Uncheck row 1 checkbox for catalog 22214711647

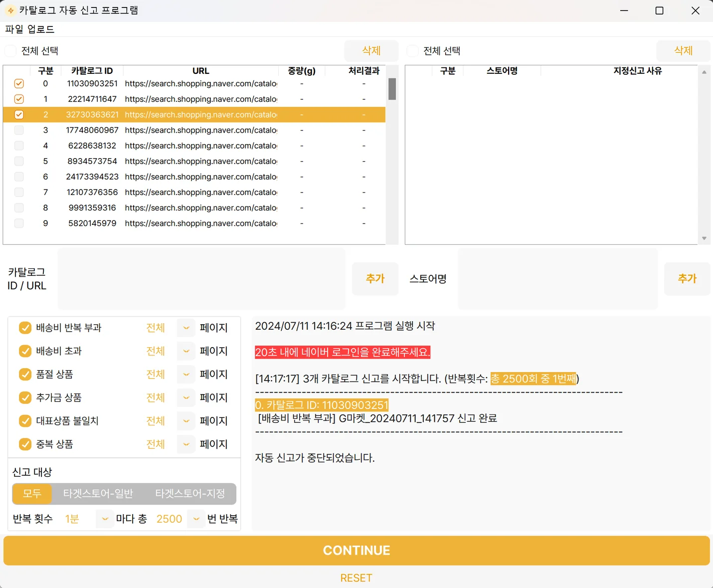point(19,99)
